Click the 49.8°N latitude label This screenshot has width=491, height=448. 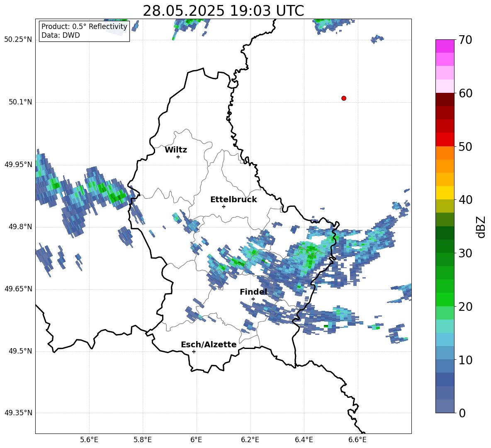(x=20, y=227)
